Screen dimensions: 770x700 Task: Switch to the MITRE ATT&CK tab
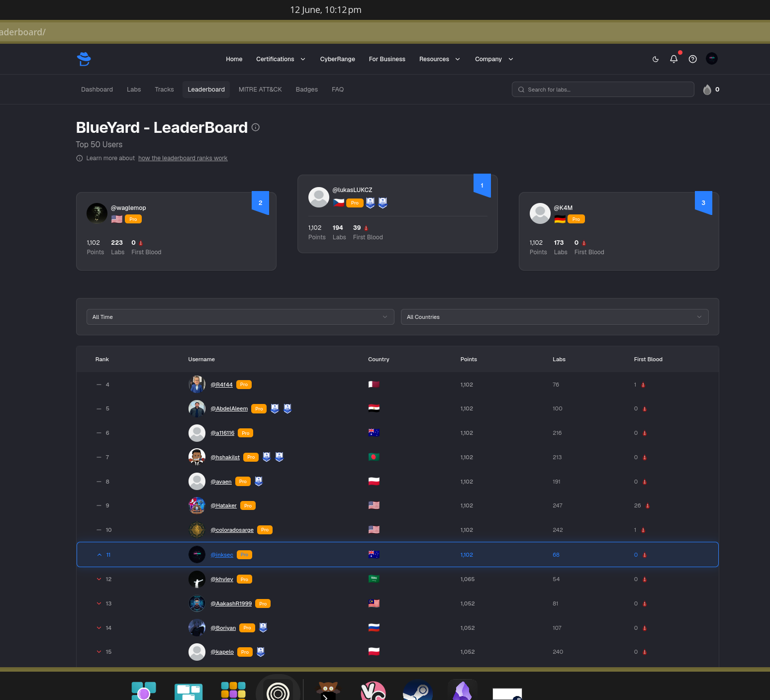click(x=260, y=90)
